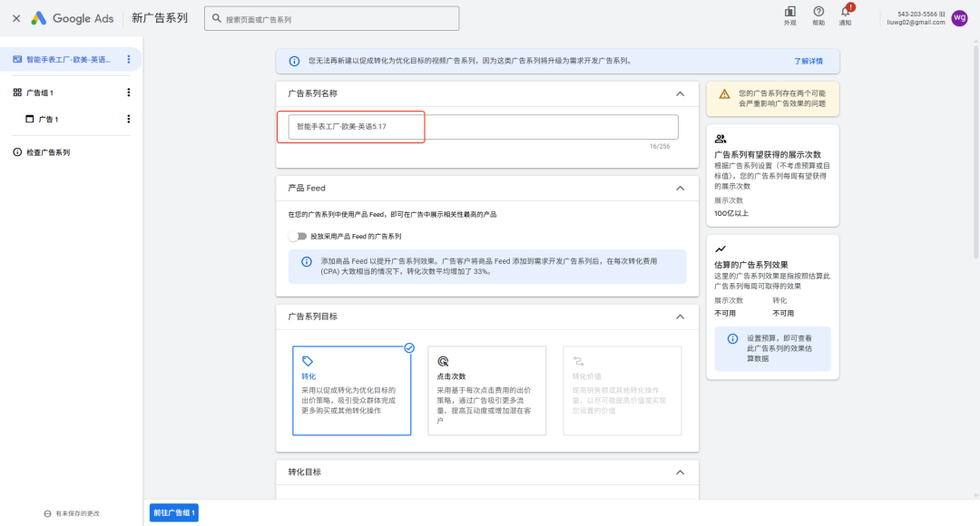Close the new campaign editor with X
Viewport: 980px width, 526px height.
16,18
